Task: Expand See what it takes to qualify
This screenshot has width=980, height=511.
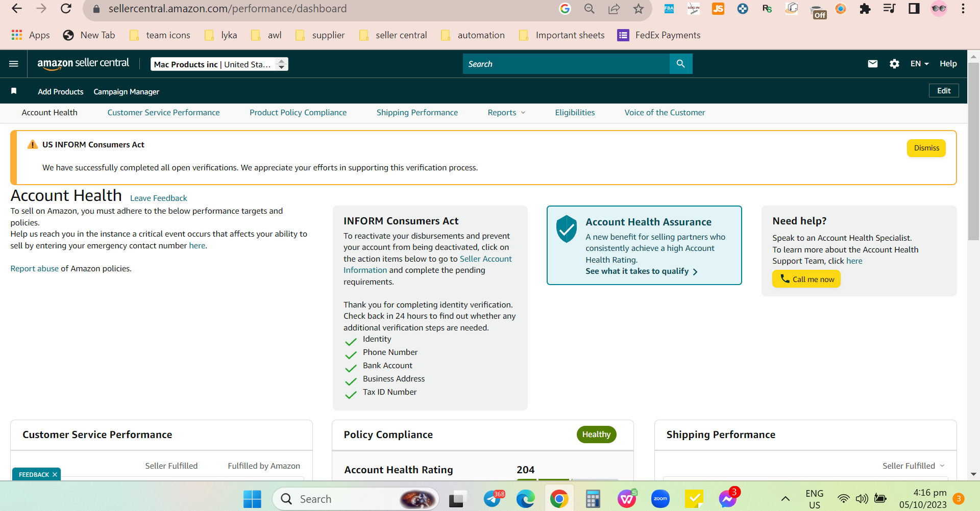Action: [642, 271]
